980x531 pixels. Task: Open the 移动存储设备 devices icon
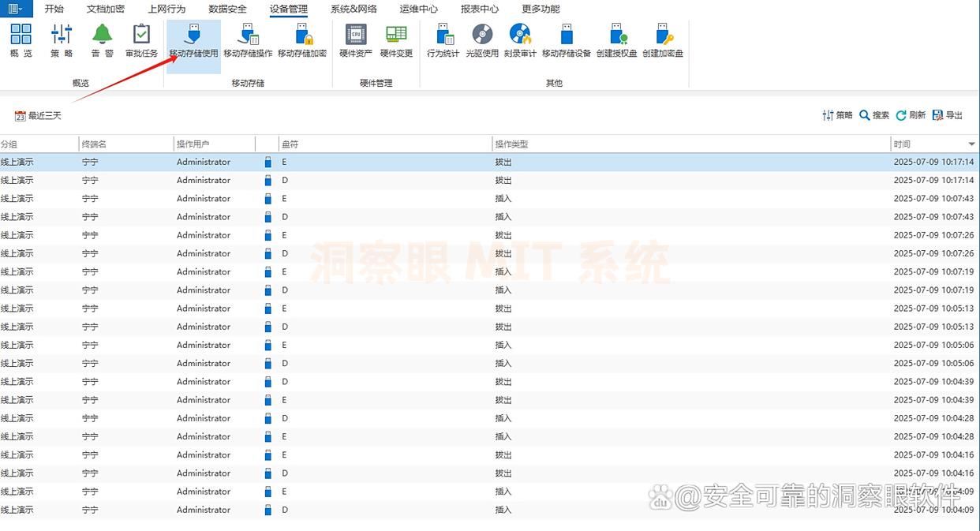pyautogui.click(x=567, y=40)
